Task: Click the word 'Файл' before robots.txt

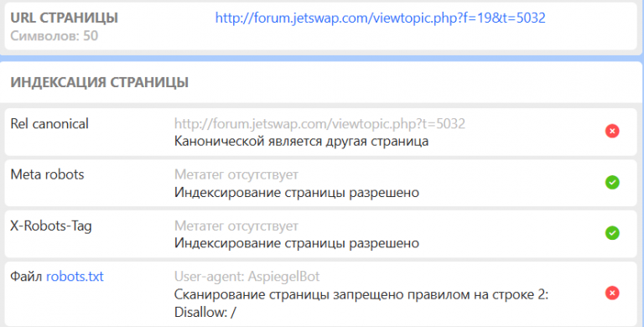Action: point(26,277)
